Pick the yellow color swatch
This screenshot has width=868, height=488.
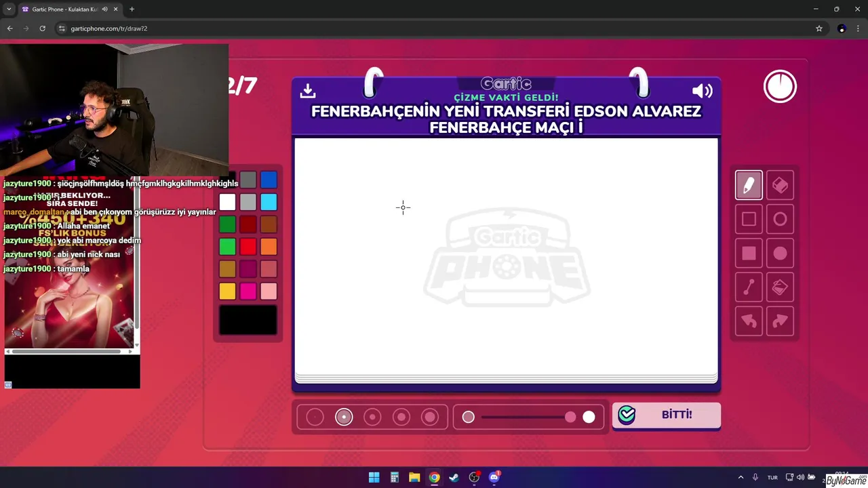[x=227, y=291]
